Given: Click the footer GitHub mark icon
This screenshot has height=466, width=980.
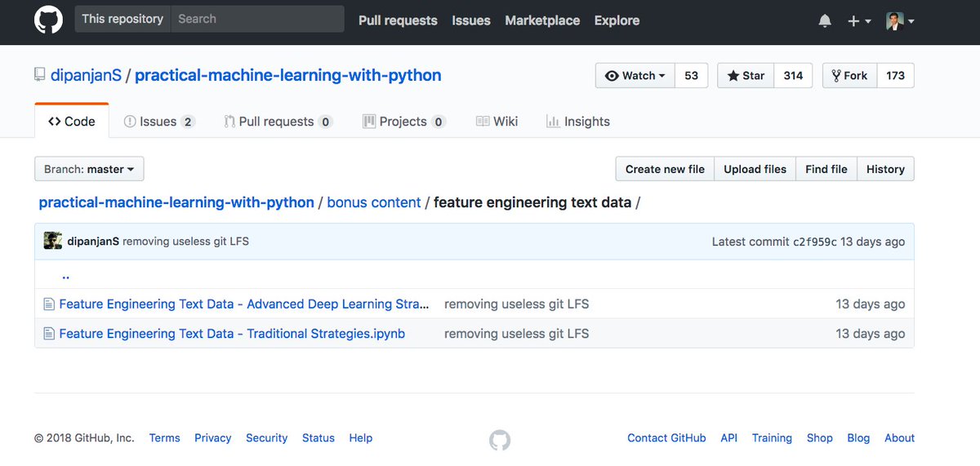Looking at the screenshot, I should pyautogui.click(x=500, y=441).
